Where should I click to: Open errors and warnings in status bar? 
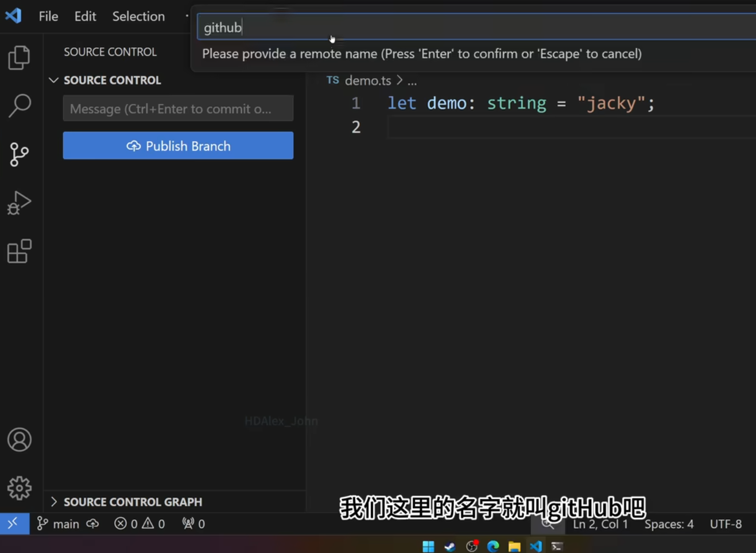[139, 524]
